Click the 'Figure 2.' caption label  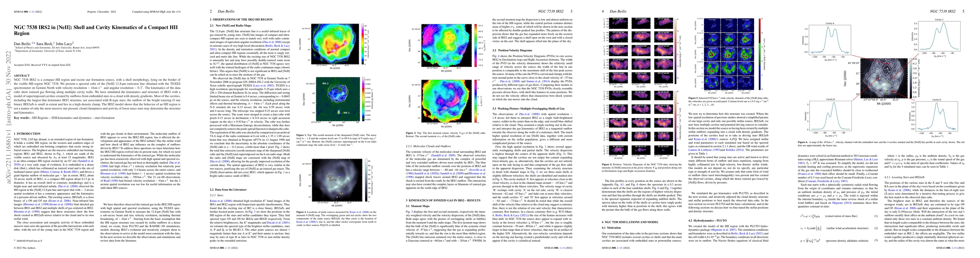pyautogui.click(x=302, y=212)
